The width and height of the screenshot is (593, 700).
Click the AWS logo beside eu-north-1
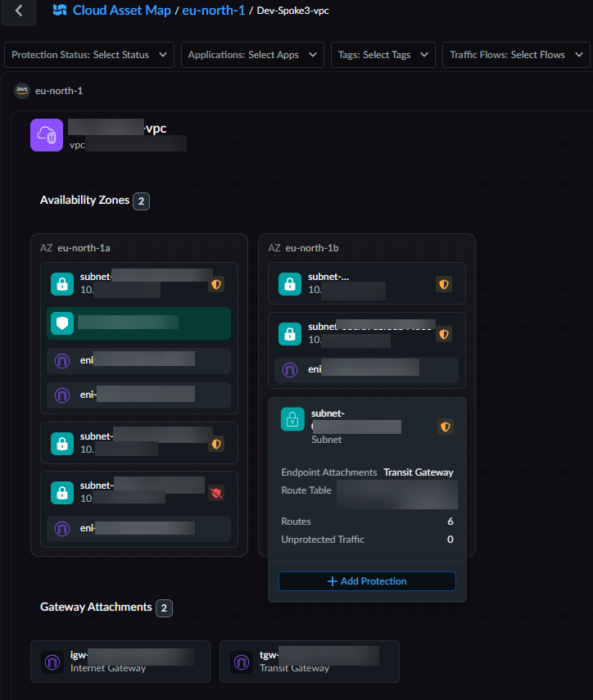pos(22,91)
